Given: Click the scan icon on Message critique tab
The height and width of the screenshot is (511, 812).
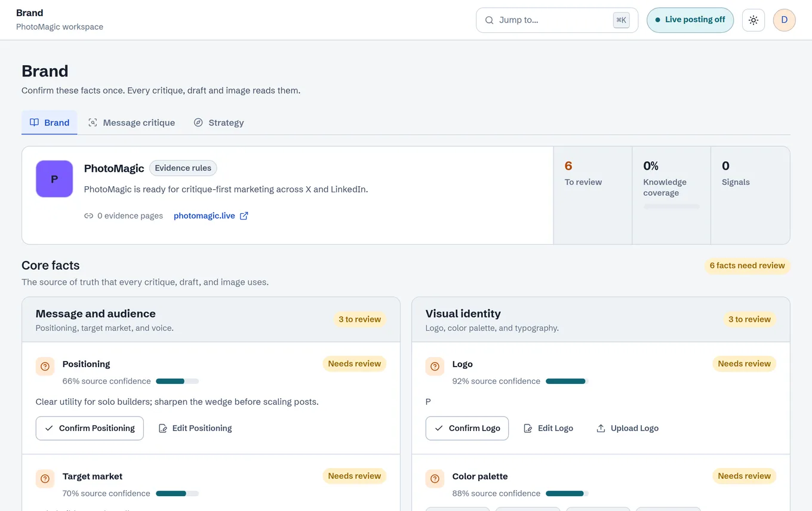Looking at the screenshot, I should tap(93, 122).
